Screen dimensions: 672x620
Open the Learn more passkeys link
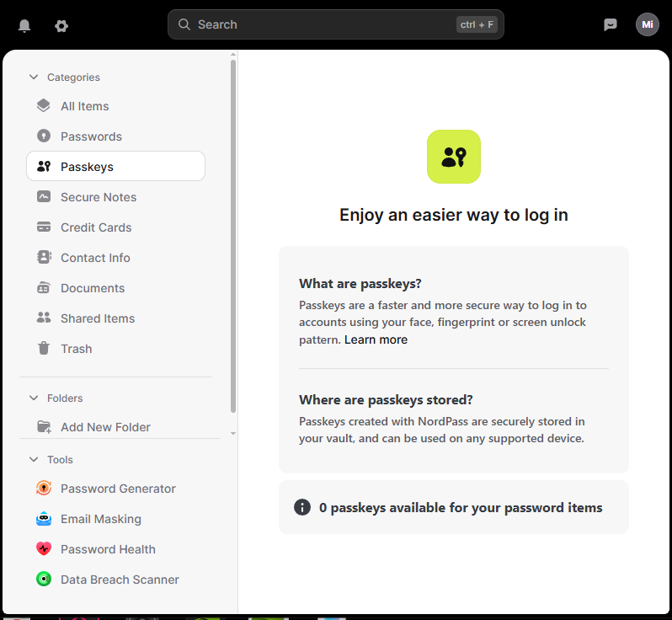coord(376,339)
